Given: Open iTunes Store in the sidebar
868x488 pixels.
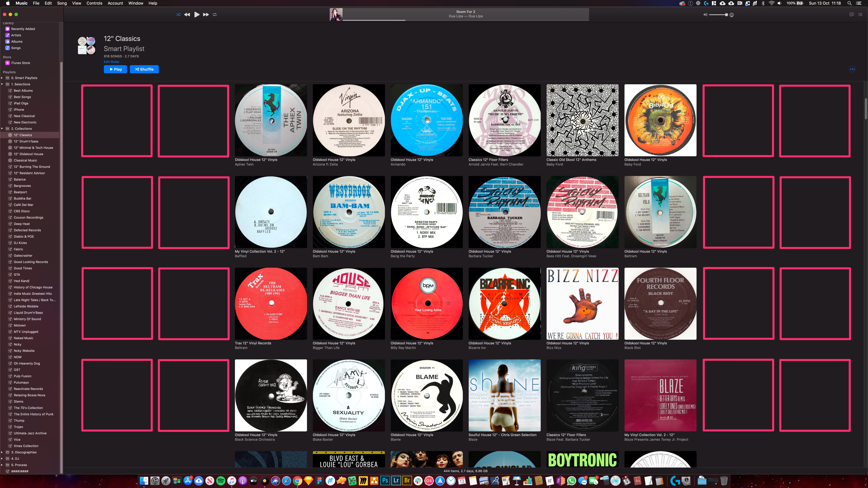Looking at the screenshot, I should tap(20, 63).
